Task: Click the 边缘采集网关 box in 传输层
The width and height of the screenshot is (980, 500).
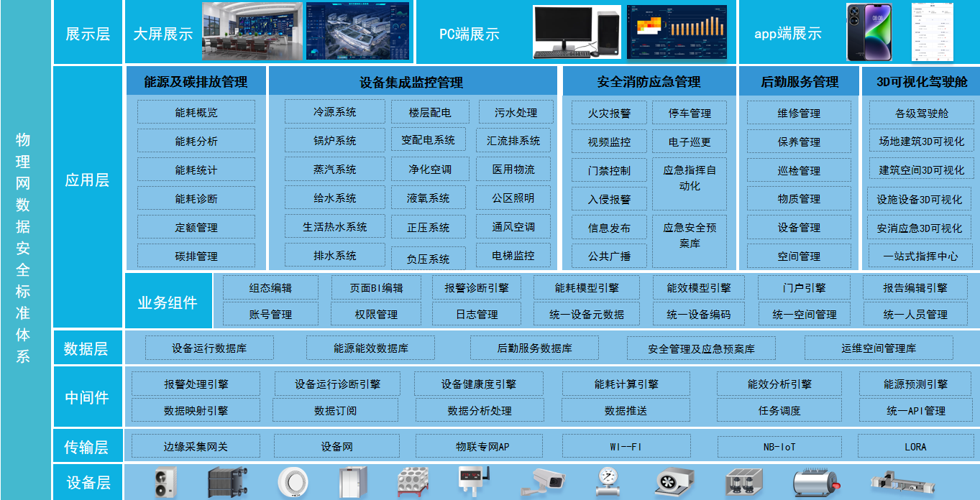Action: (195, 447)
